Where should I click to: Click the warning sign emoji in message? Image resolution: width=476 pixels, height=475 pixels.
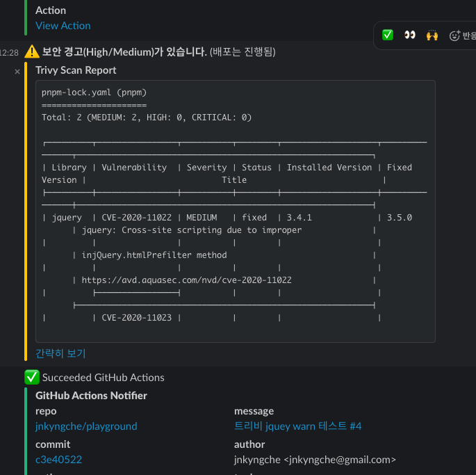(x=31, y=51)
